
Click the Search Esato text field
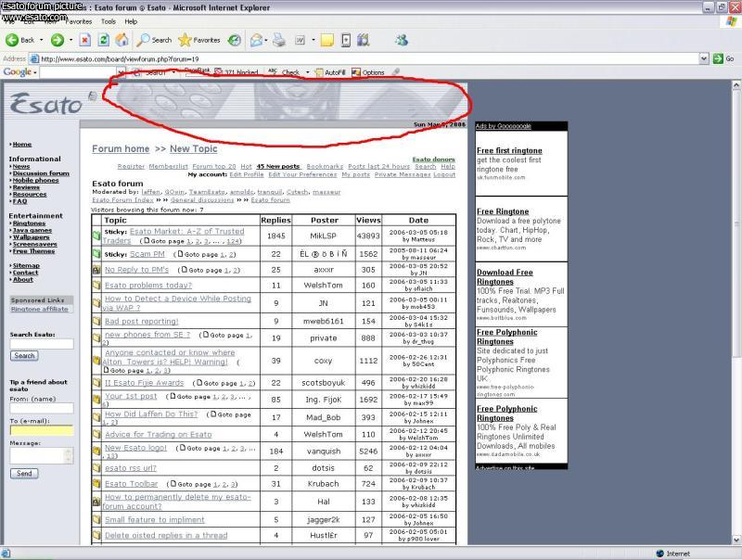tap(42, 344)
